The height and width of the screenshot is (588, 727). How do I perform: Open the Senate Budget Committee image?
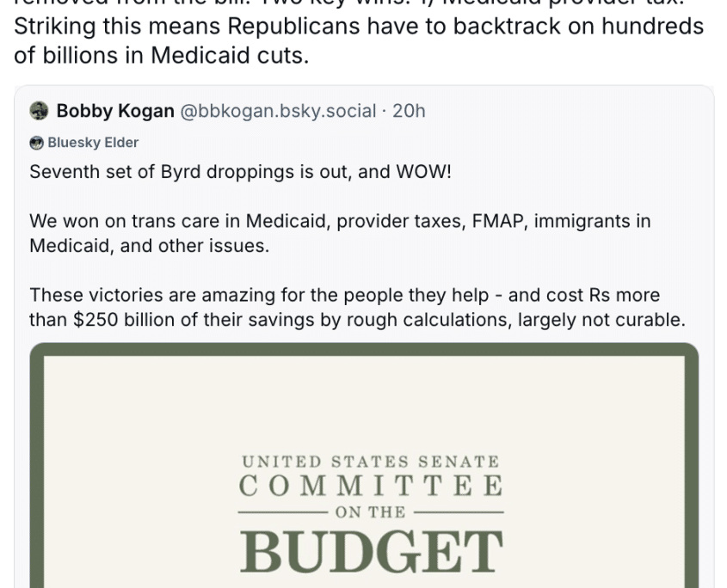click(x=364, y=465)
